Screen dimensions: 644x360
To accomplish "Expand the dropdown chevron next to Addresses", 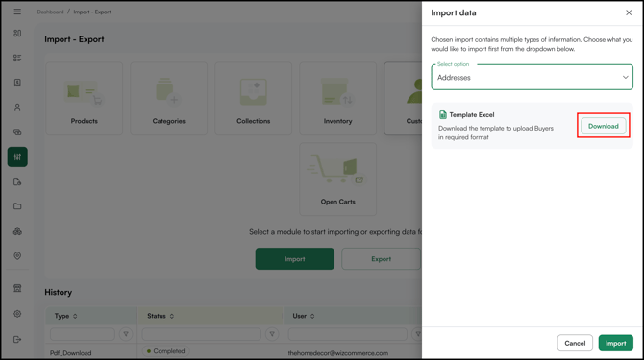I will pos(625,77).
